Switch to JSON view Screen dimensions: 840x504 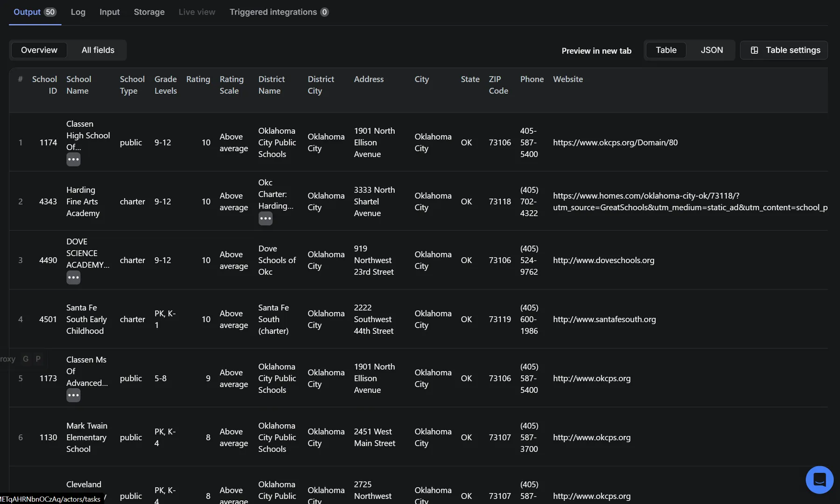tap(711, 50)
